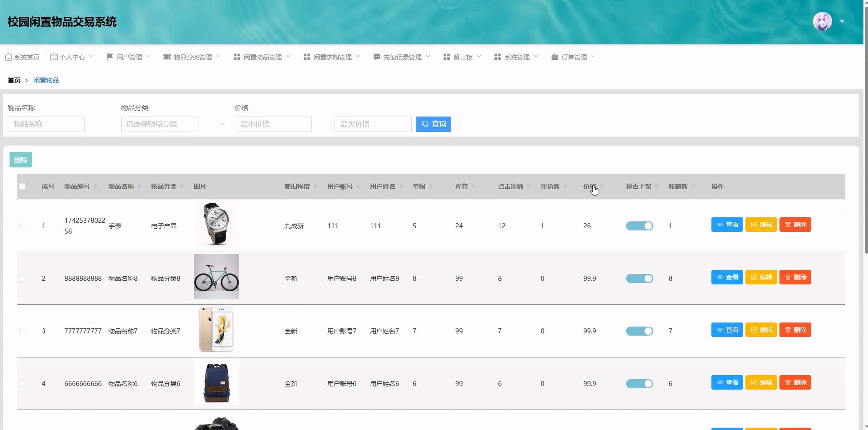Toggle 是否上架 switch for 手表 row
The width and height of the screenshot is (868, 430).
pyautogui.click(x=639, y=226)
